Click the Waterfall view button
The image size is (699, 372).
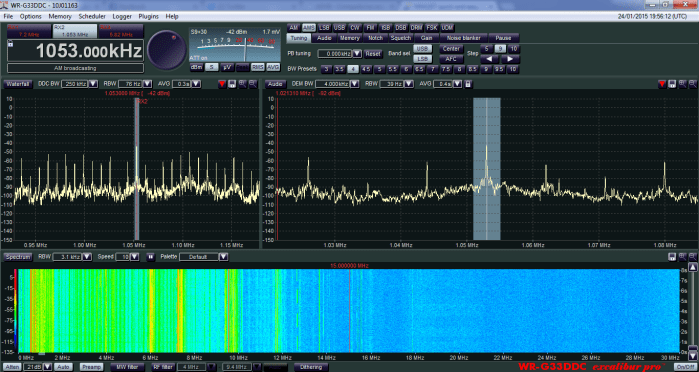coord(18,84)
